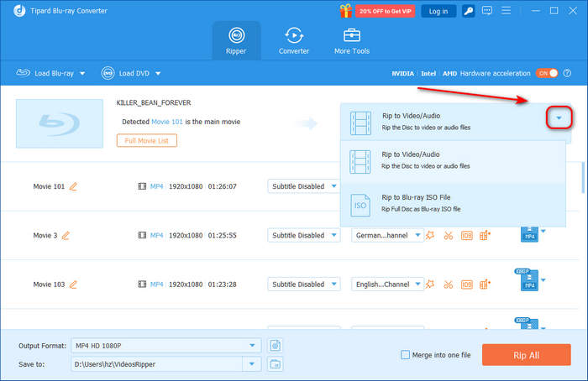Open the More Tools tab
The height and width of the screenshot is (381, 588).
click(352, 41)
